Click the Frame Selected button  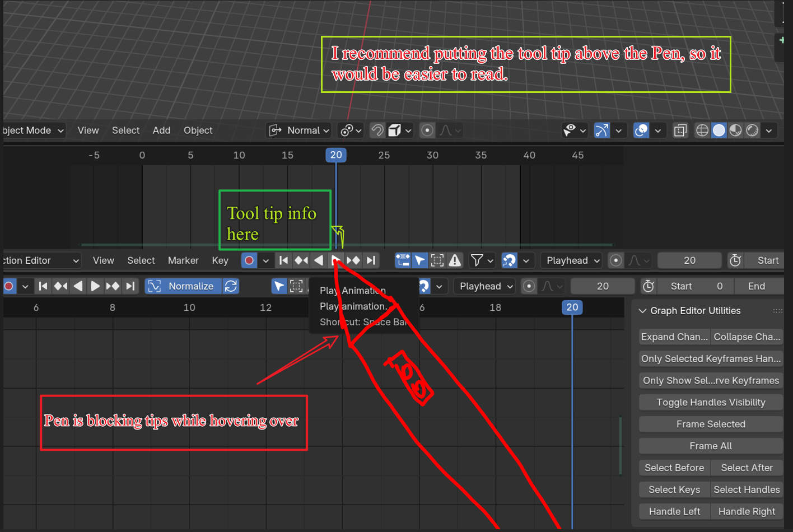point(711,424)
